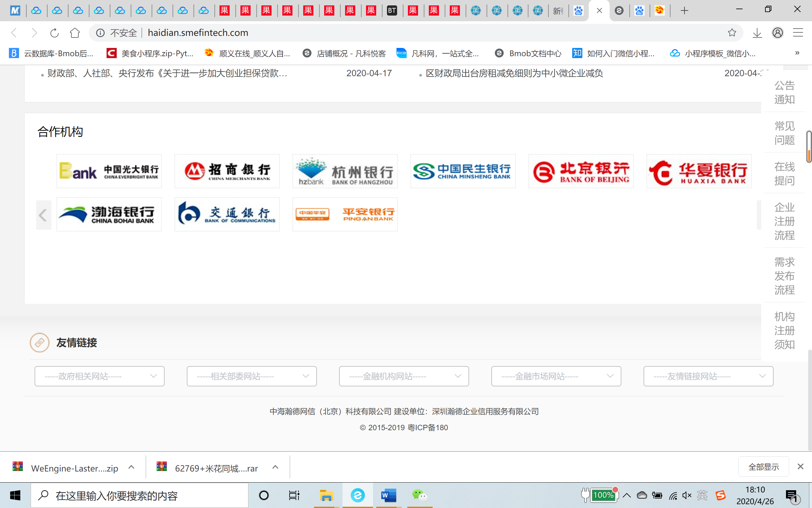
Task: Click the Huaxia Bank logo
Action: [x=699, y=171]
